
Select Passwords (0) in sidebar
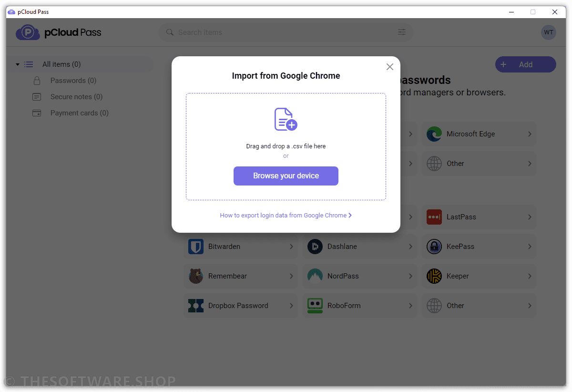73,81
